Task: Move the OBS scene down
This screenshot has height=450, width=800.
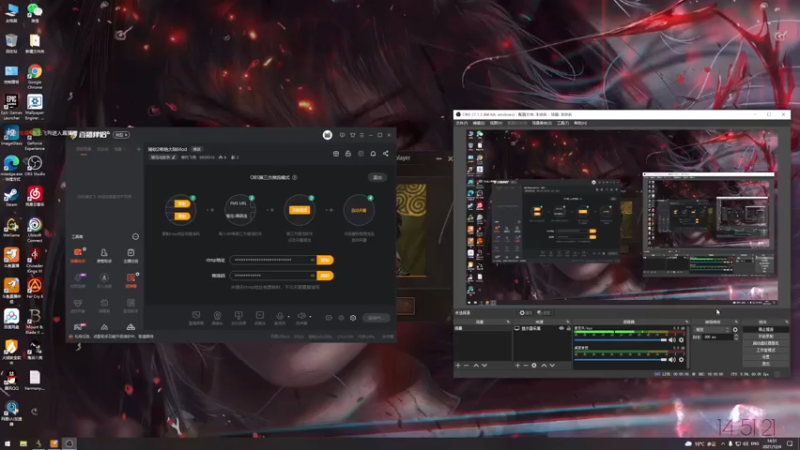Action: (x=485, y=365)
